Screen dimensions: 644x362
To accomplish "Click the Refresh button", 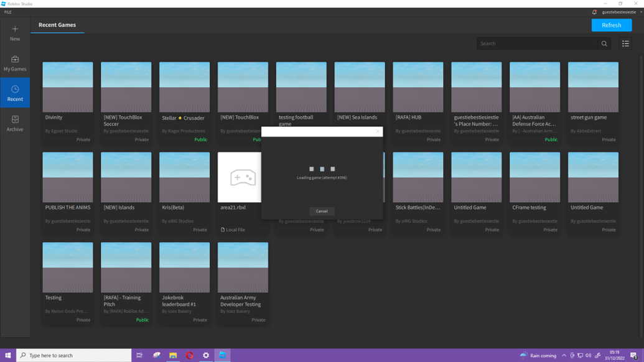I will coord(612,25).
